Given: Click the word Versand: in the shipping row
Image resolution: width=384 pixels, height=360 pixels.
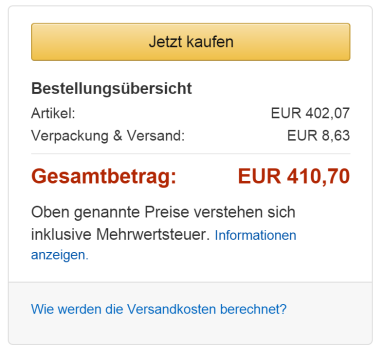Looking at the screenshot, I should click(156, 136).
